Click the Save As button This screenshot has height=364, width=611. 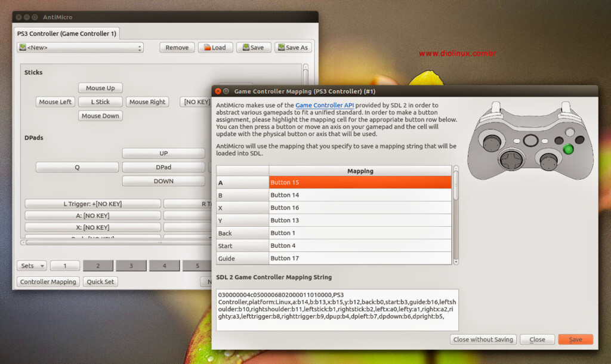point(293,48)
